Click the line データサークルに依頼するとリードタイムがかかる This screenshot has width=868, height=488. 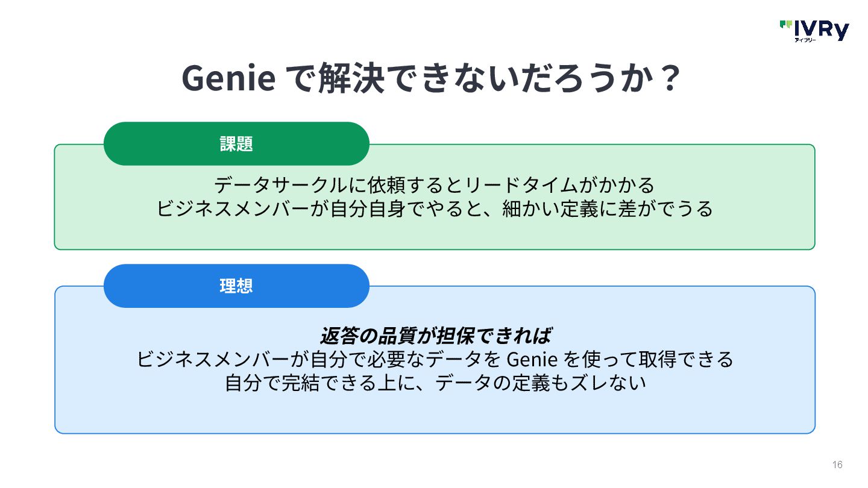[434, 184]
